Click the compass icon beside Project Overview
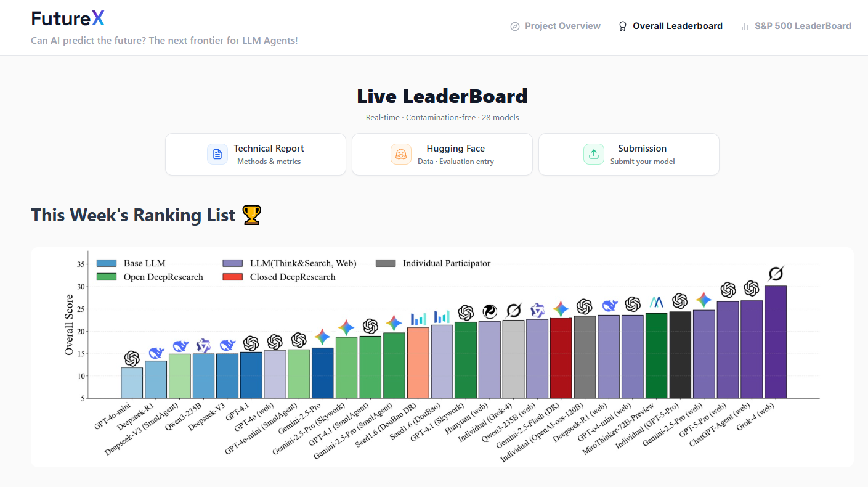This screenshot has height=487, width=868. pyautogui.click(x=515, y=27)
